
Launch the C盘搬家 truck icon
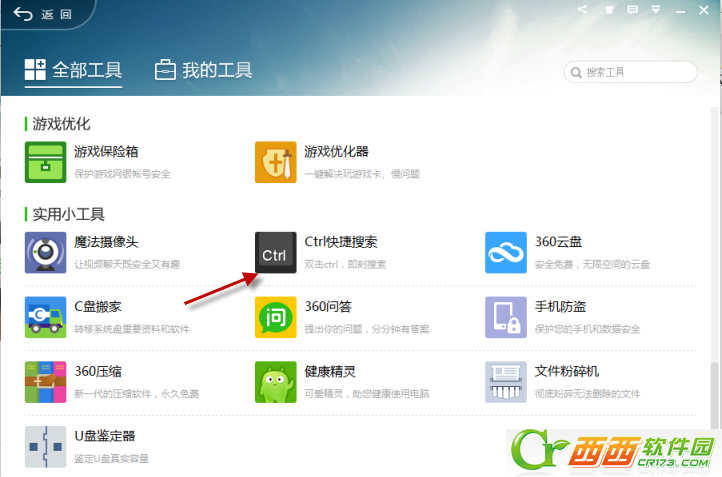(x=45, y=317)
